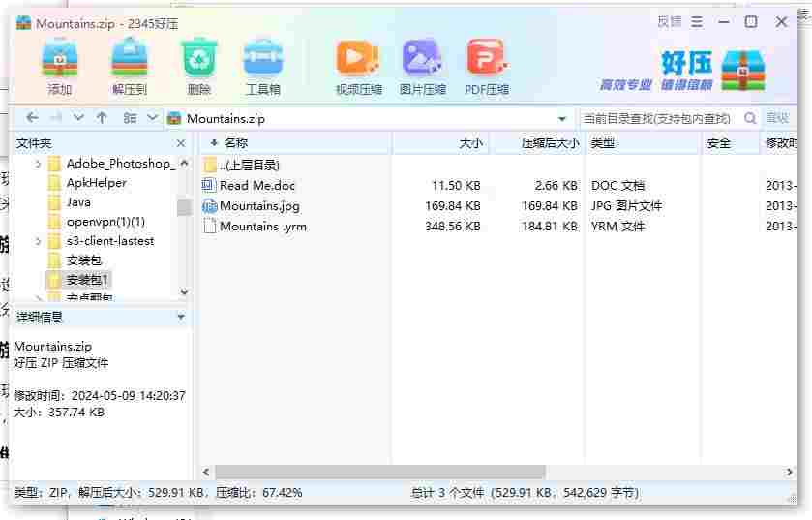Click the view mode list icon
Screen dimensions: 812x520
pyautogui.click(x=130, y=118)
